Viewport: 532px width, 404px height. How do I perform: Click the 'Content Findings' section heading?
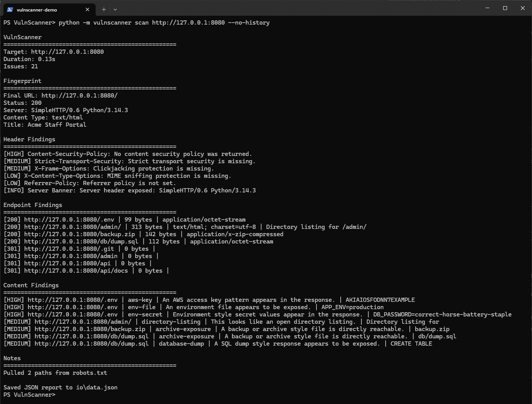(31, 285)
